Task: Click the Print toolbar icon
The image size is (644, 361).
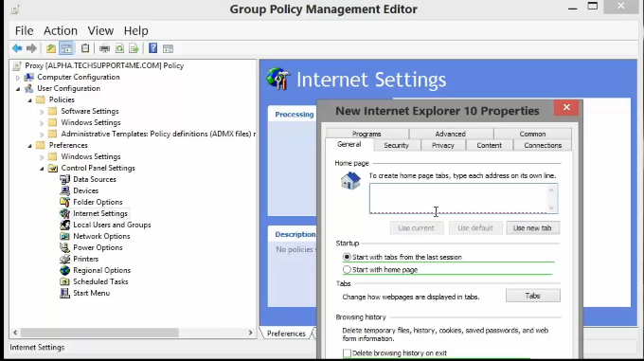Action: coord(105,48)
